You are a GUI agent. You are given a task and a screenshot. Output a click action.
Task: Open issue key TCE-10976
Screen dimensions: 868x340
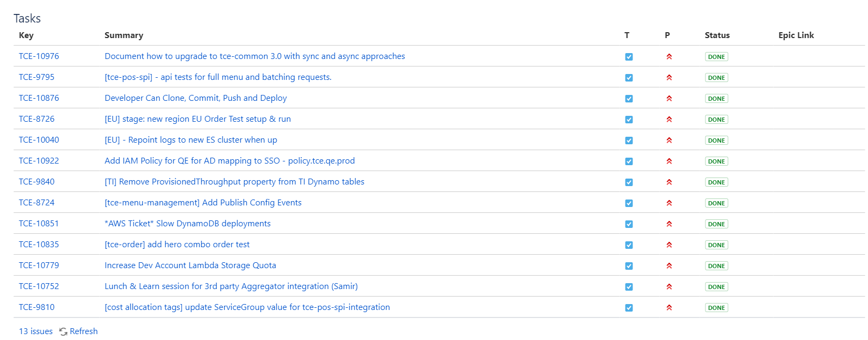pyautogui.click(x=39, y=56)
